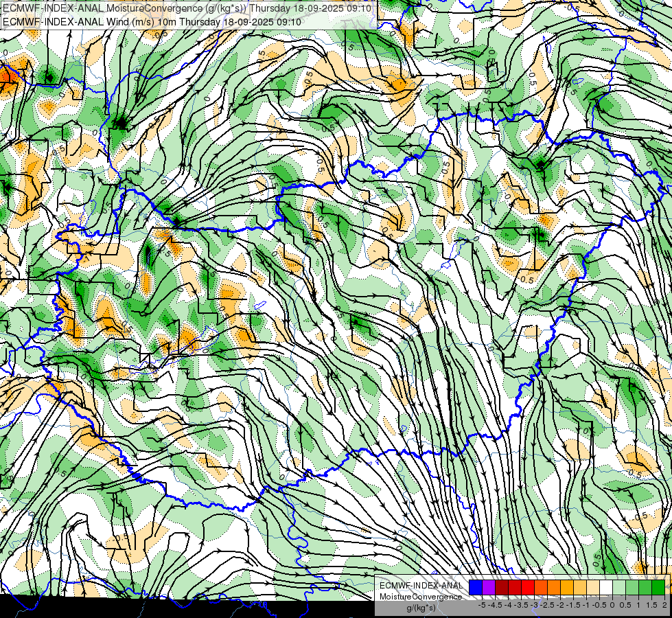
Task: Click the red divergence hotspot at top-left
Action: pyautogui.click(x=8, y=76)
